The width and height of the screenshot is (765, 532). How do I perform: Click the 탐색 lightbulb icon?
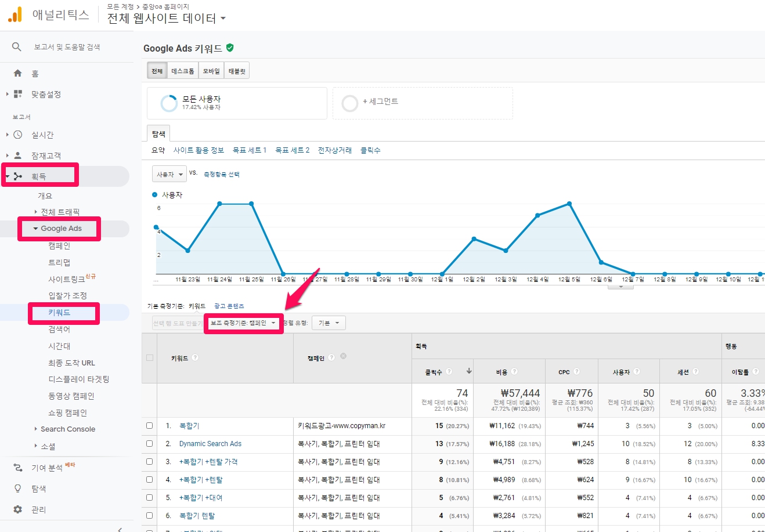pyautogui.click(x=18, y=488)
